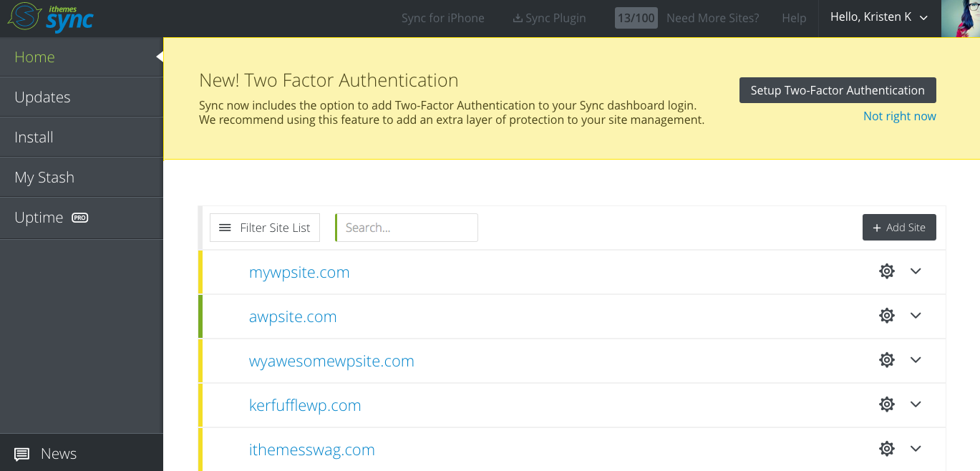This screenshot has height=471, width=980.
Task: Open the Uptime sidebar section
Action: pos(82,218)
